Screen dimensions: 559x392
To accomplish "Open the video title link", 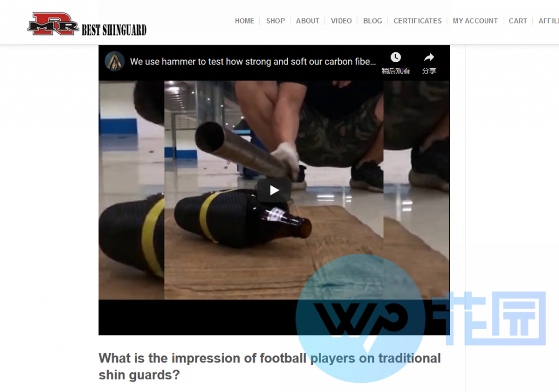I will [253, 62].
